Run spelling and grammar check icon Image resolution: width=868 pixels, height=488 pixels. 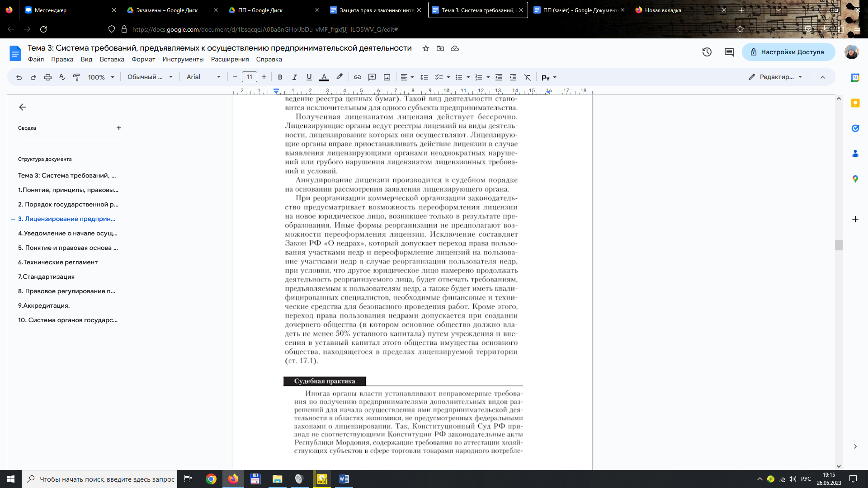[62, 77]
